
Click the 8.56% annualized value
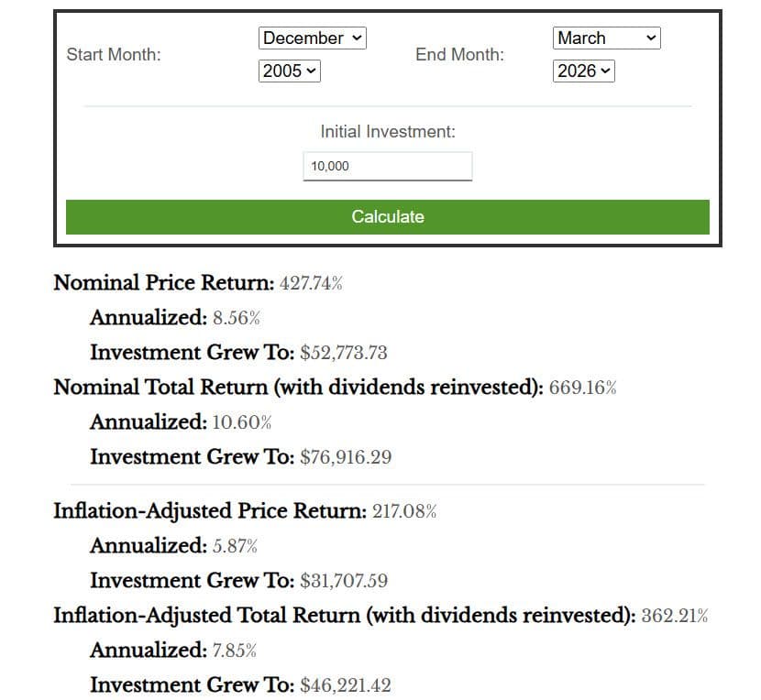pyautogui.click(x=237, y=318)
